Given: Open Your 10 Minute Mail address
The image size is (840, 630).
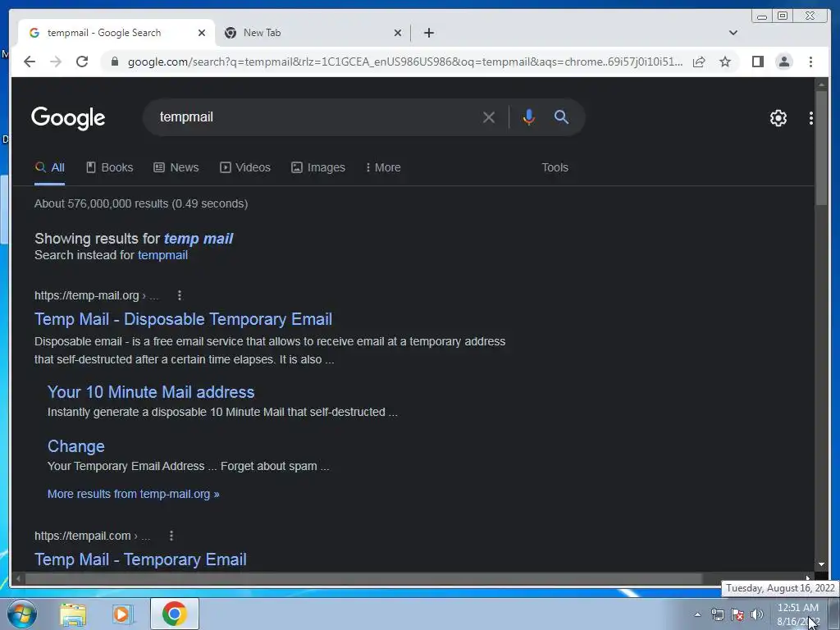Looking at the screenshot, I should click(151, 392).
